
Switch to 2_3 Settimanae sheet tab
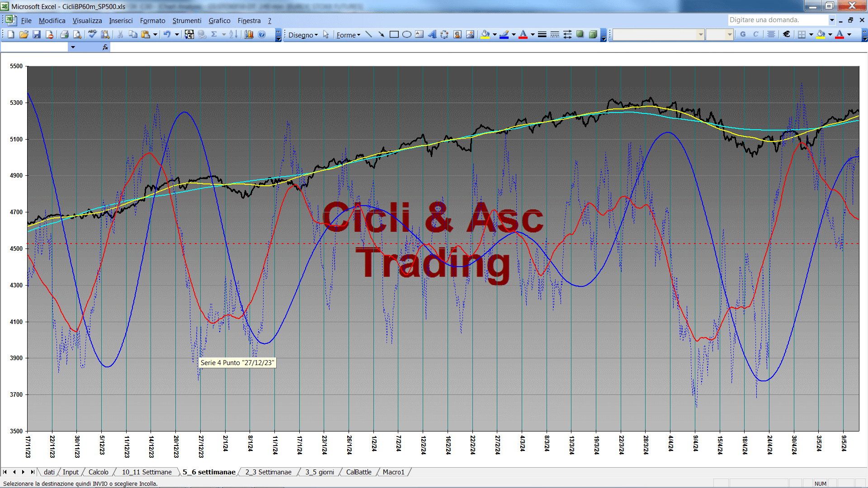[x=268, y=472]
